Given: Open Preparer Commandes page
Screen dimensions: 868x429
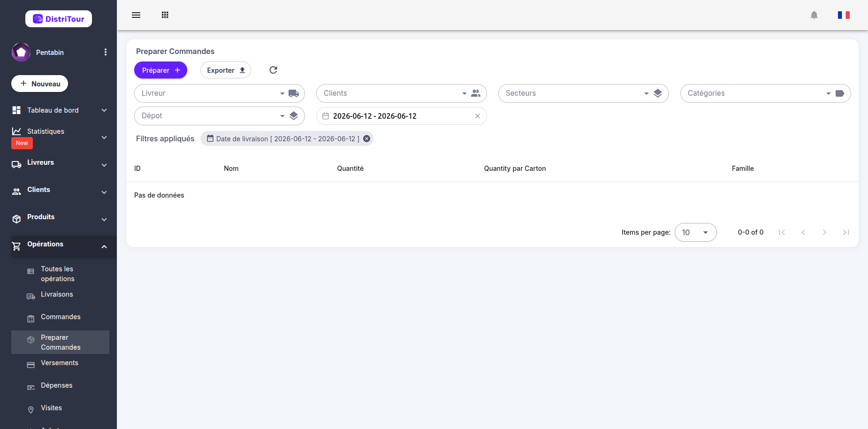Looking at the screenshot, I should point(60,342).
